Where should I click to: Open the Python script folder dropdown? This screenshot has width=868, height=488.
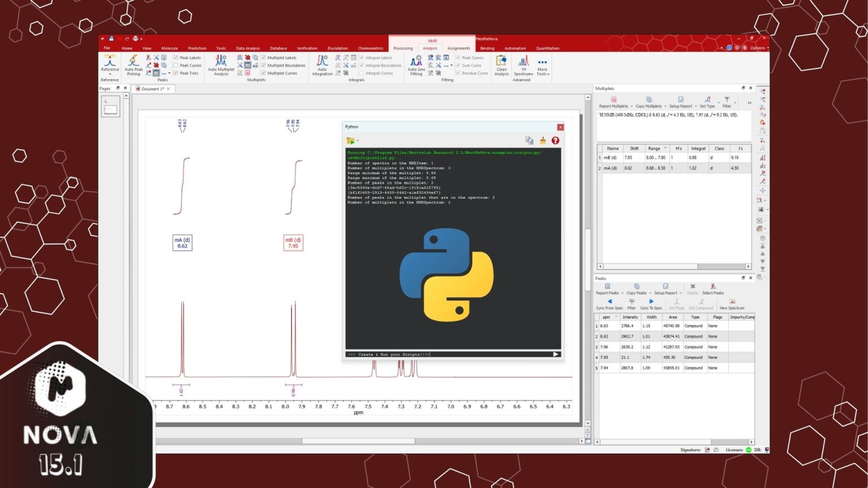coord(358,141)
